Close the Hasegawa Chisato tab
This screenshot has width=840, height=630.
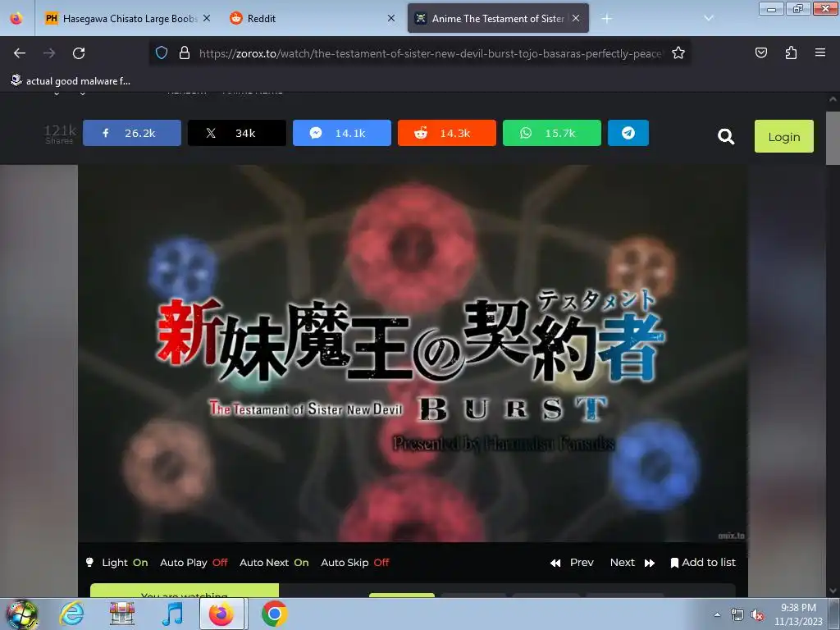(206, 18)
